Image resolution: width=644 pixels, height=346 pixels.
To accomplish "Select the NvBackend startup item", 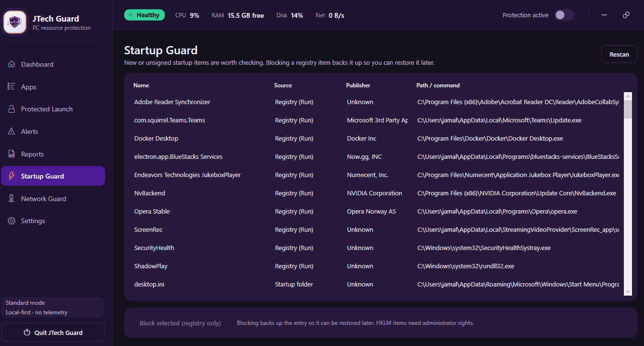I will (376, 193).
